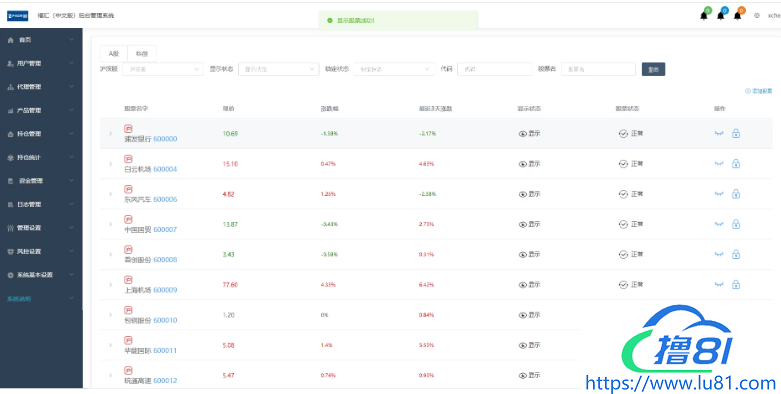Open the green-badged notification bell
The width and height of the screenshot is (781, 394).
tap(704, 16)
